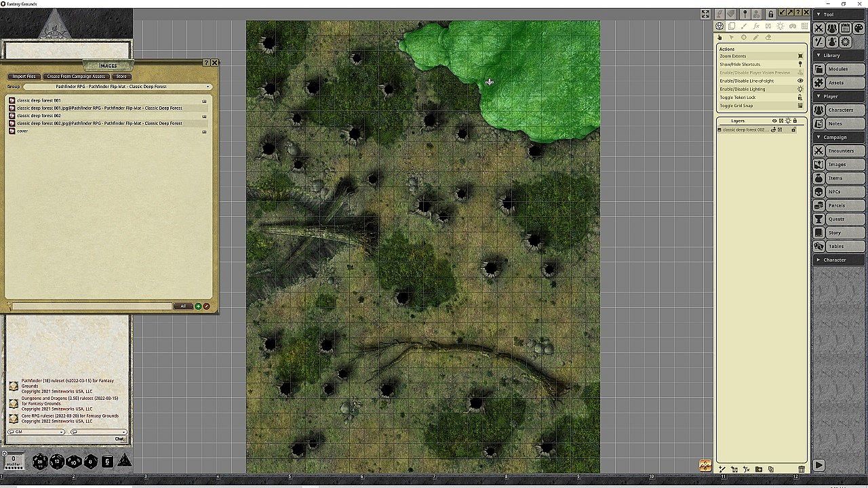Toggle the image lock padlock in toolbar
This screenshot has width=868, height=488.
(770, 14)
